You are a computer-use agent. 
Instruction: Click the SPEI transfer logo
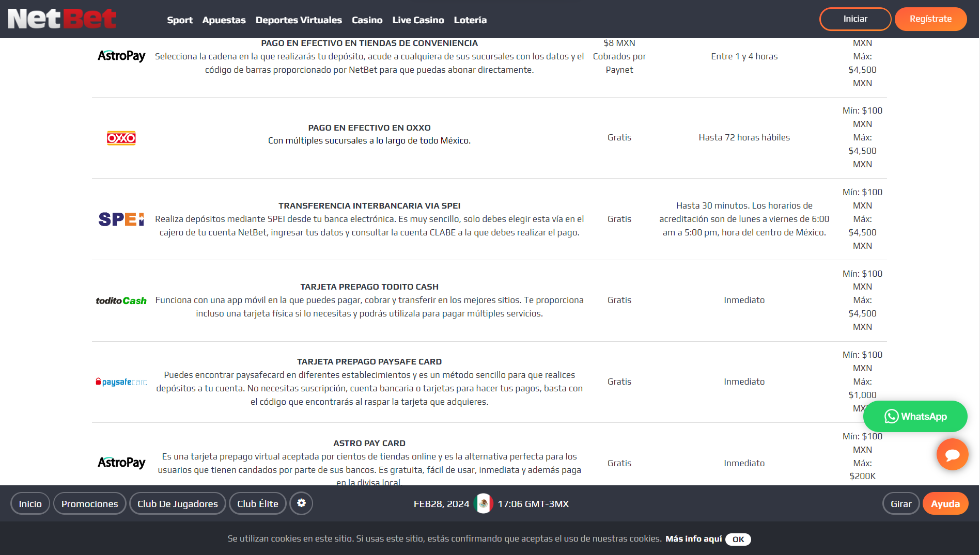coord(121,219)
